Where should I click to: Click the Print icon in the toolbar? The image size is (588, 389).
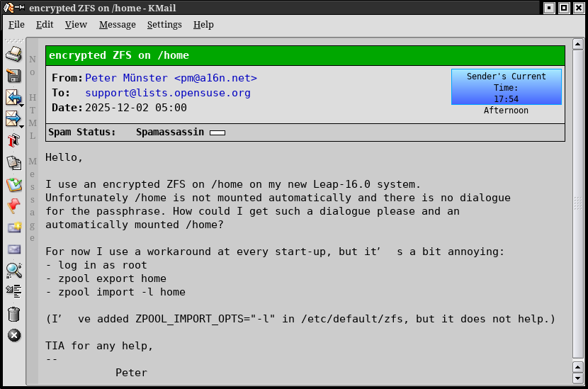[14, 54]
